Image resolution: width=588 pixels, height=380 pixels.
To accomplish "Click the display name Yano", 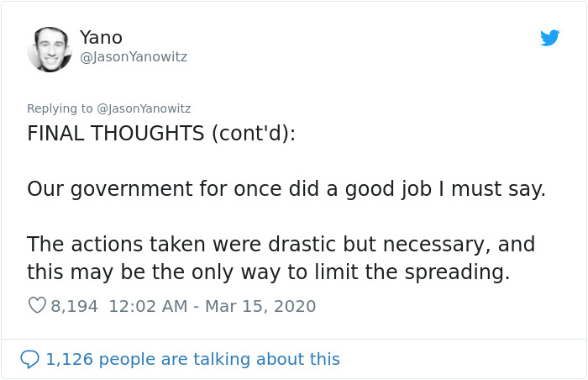I will [101, 38].
